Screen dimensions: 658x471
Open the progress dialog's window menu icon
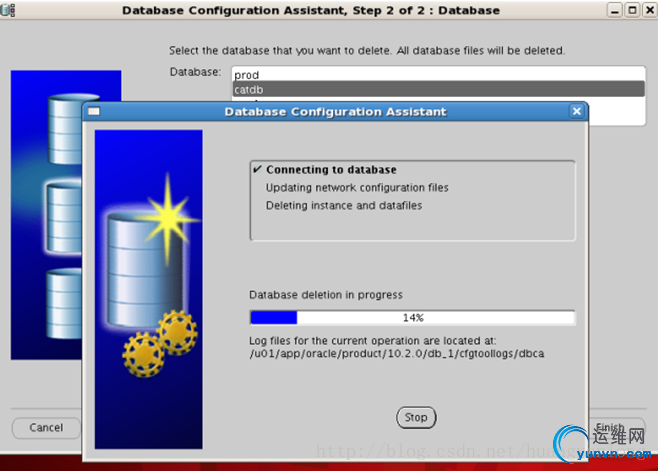(94, 111)
